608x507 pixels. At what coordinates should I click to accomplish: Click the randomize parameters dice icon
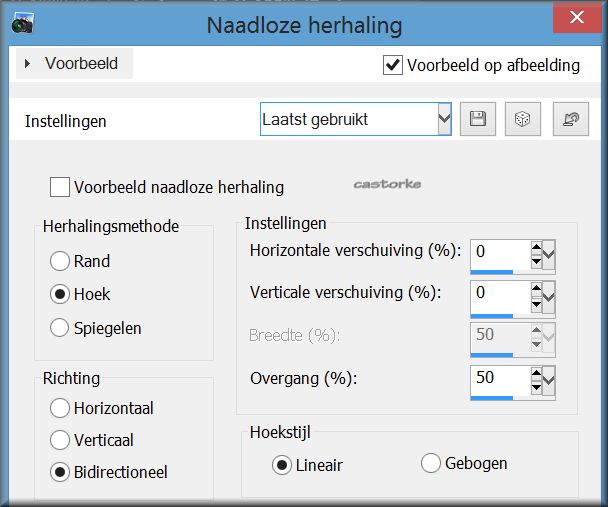point(523,119)
